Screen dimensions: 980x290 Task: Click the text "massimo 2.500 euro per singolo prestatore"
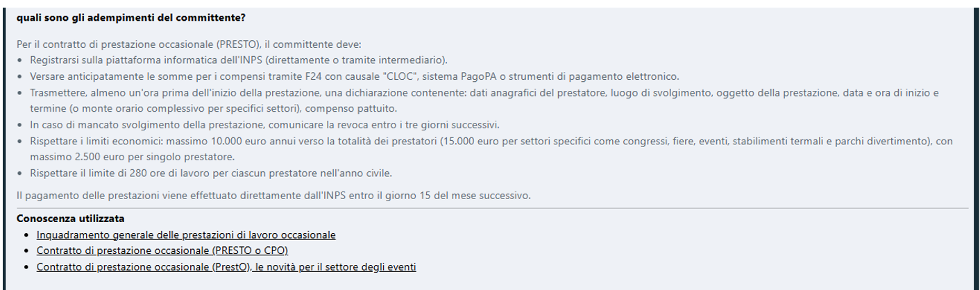132,157
